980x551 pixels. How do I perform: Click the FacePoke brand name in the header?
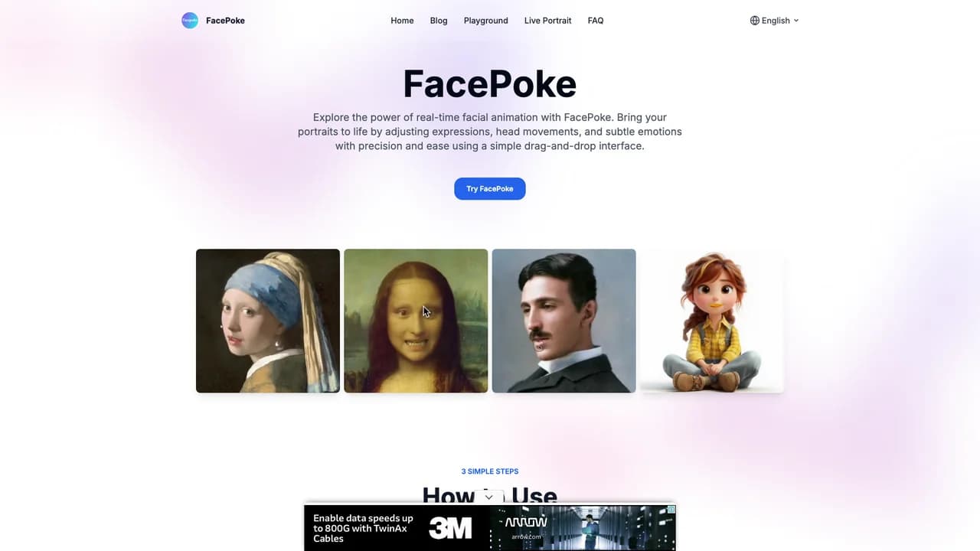click(x=225, y=21)
